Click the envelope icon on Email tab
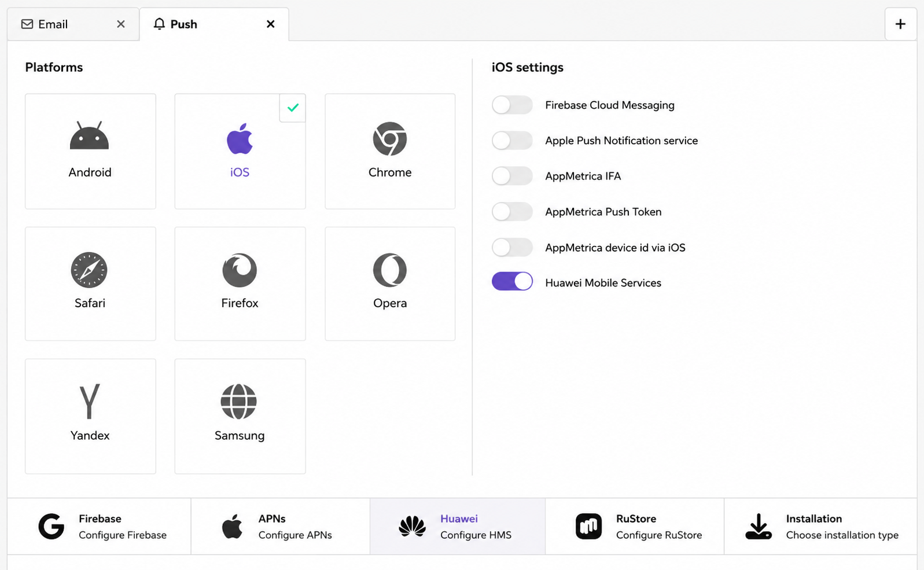 (x=27, y=24)
